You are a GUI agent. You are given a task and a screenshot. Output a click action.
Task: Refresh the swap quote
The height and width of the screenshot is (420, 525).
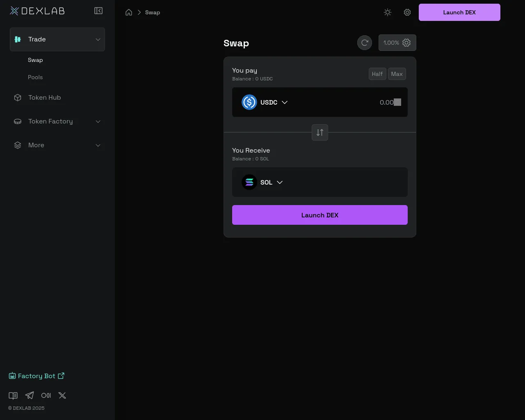click(x=365, y=43)
